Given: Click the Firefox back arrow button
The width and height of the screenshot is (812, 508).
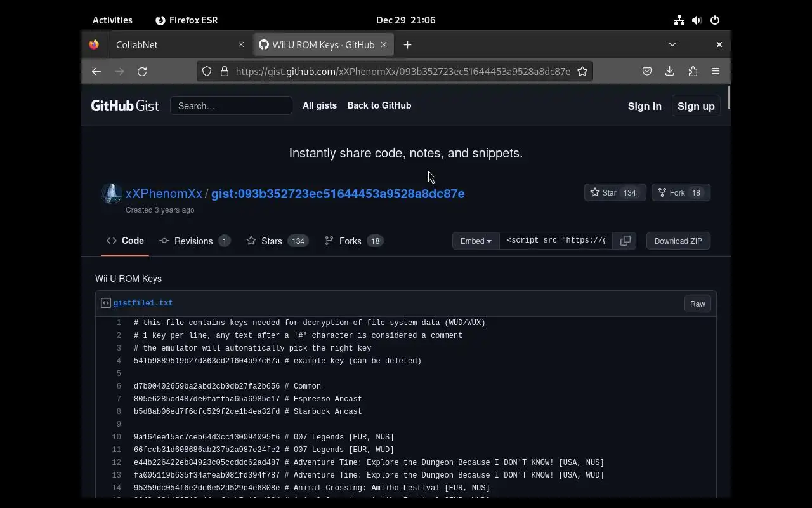Looking at the screenshot, I should (x=96, y=72).
